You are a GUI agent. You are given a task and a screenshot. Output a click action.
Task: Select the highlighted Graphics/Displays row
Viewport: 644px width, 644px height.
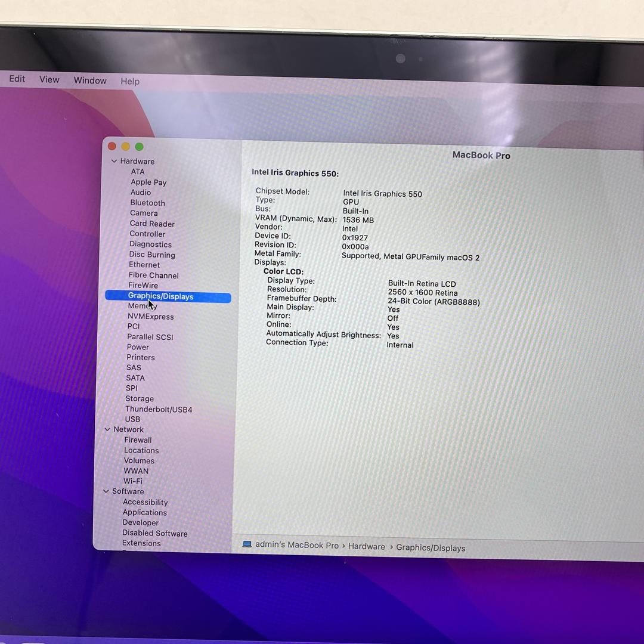(168, 296)
